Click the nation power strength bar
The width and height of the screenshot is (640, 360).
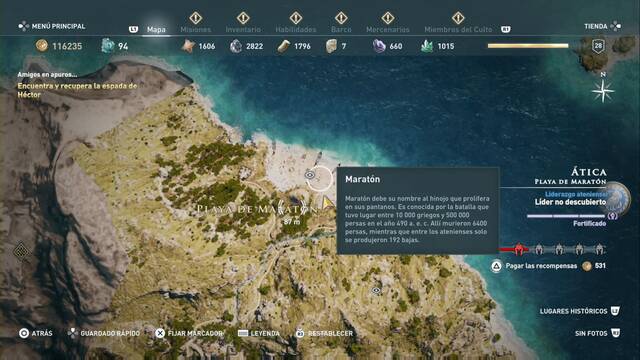(566, 216)
